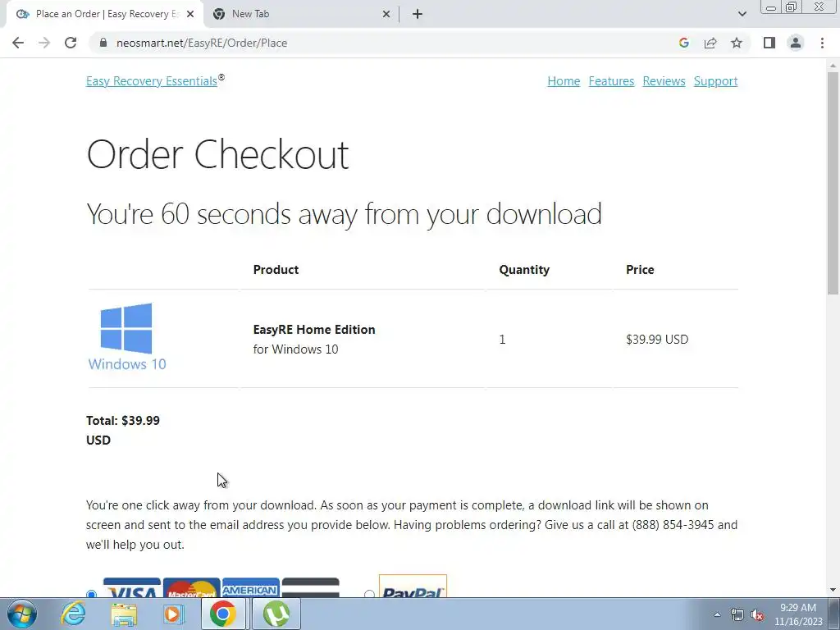Click the page vertical scrollbar thumb
This screenshot has height=630, width=840.
[833, 182]
